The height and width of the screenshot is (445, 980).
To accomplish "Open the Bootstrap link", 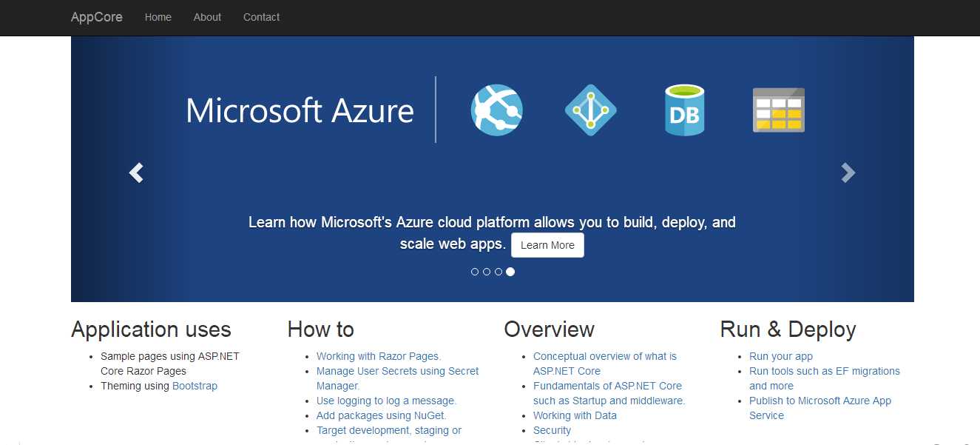I will (x=195, y=386).
